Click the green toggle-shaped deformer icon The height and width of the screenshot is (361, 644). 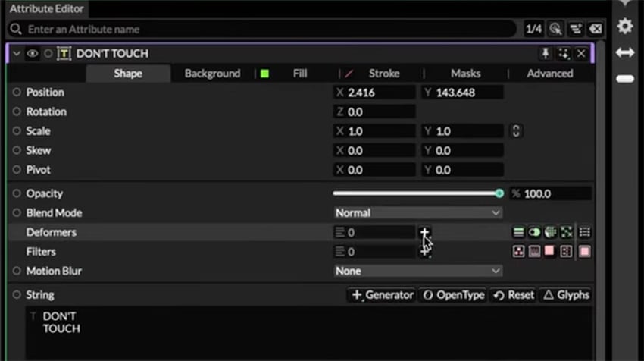click(534, 232)
